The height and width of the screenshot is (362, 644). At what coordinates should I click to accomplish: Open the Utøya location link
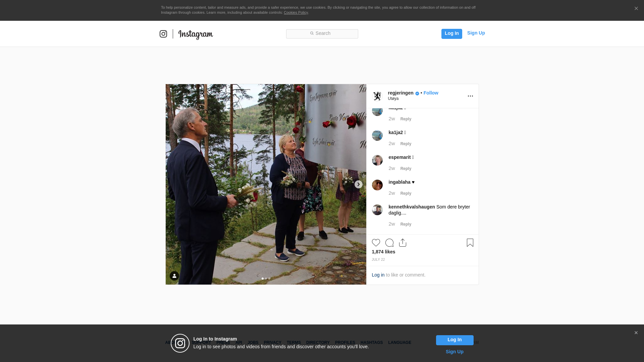393,99
